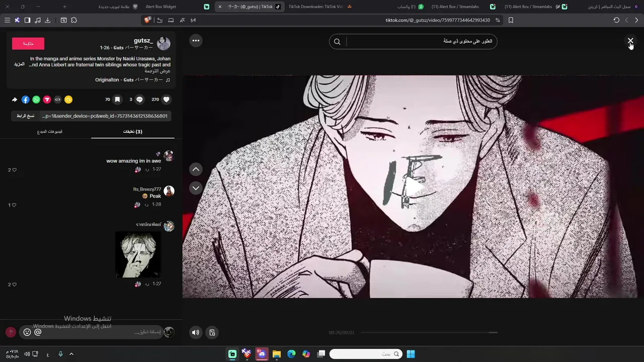644x362 pixels.
Task: Share video to Facebook
Action: coord(25,100)
